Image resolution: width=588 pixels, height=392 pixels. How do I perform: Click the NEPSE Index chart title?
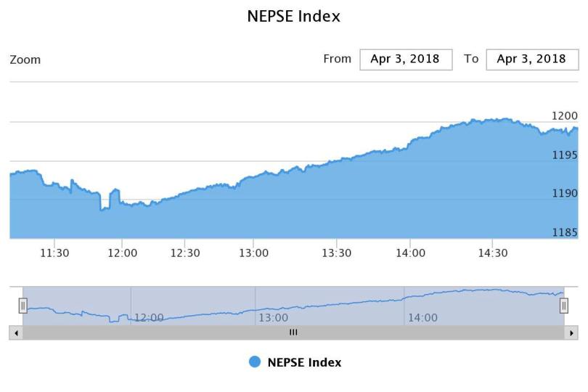pos(294,16)
